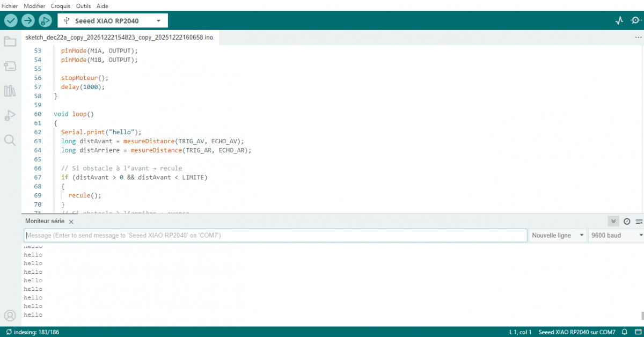The image size is (644, 337).
Task: Expand the Nouvelle ligne line ending dropdown
Action: 558,236
